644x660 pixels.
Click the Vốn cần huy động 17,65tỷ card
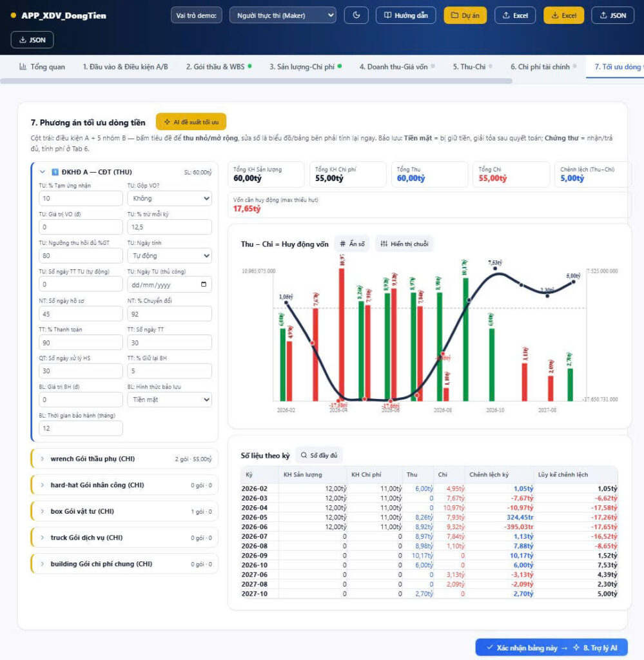point(429,204)
